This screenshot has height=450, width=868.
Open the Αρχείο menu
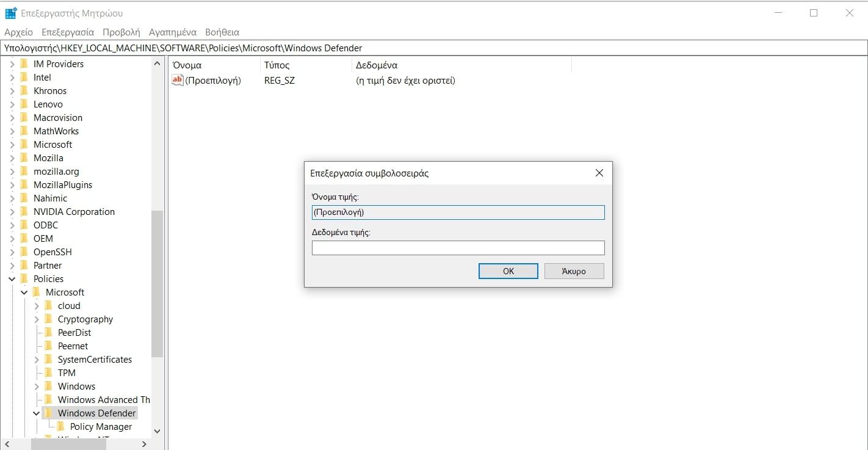(18, 32)
